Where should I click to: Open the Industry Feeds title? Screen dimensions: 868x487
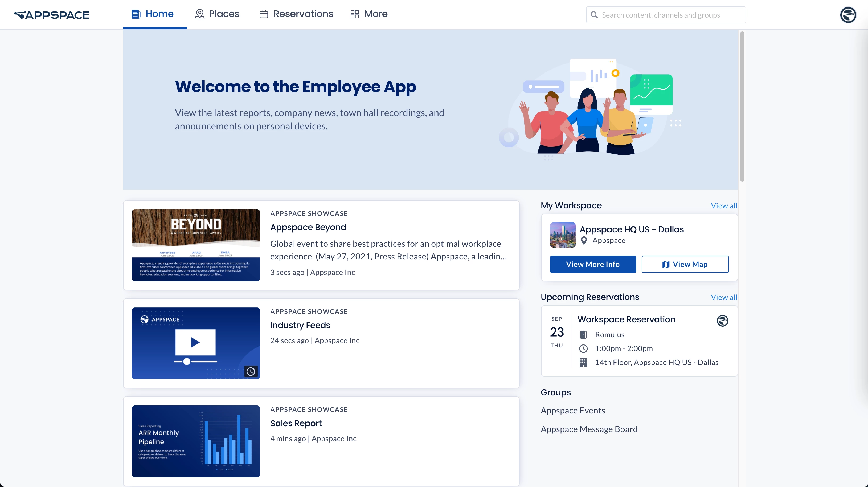coord(300,325)
